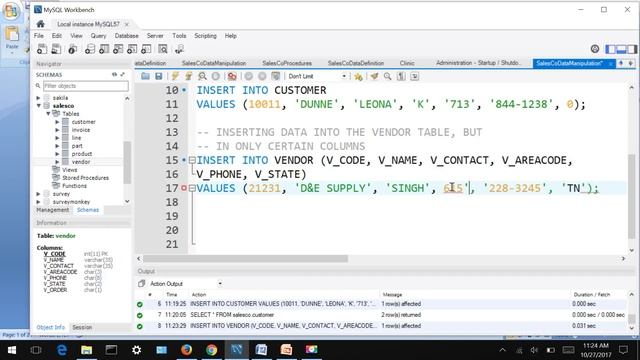Save the script to a file

(x=158, y=76)
